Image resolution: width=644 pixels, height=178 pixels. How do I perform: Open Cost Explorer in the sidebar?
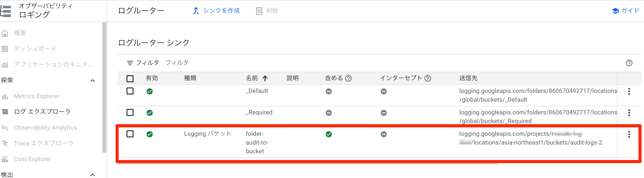coord(33,159)
